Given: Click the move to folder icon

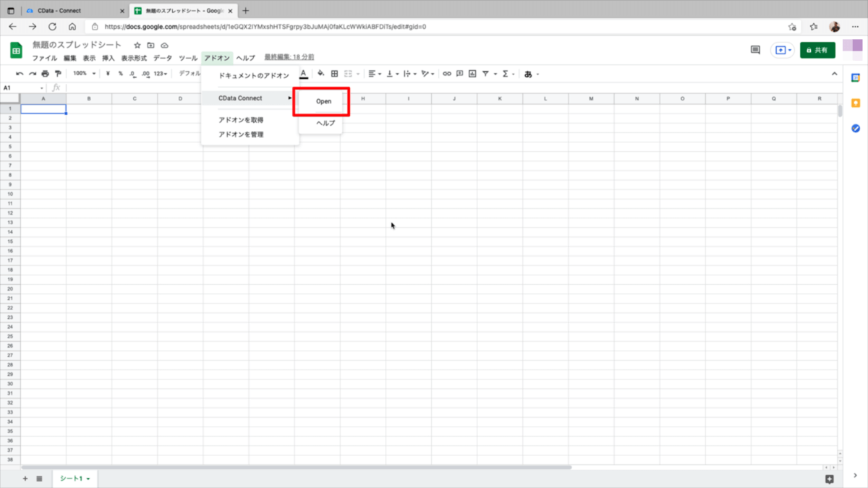Looking at the screenshot, I should 151,46.
